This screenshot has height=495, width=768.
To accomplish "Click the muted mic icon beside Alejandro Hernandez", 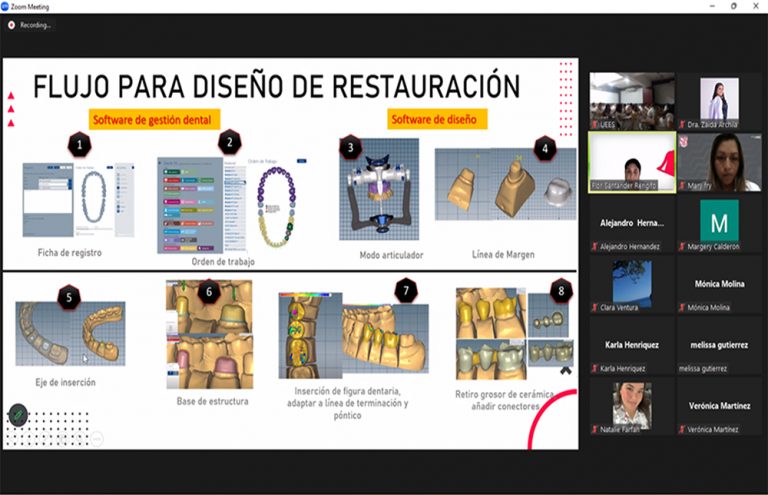I will tap(596, 247).
